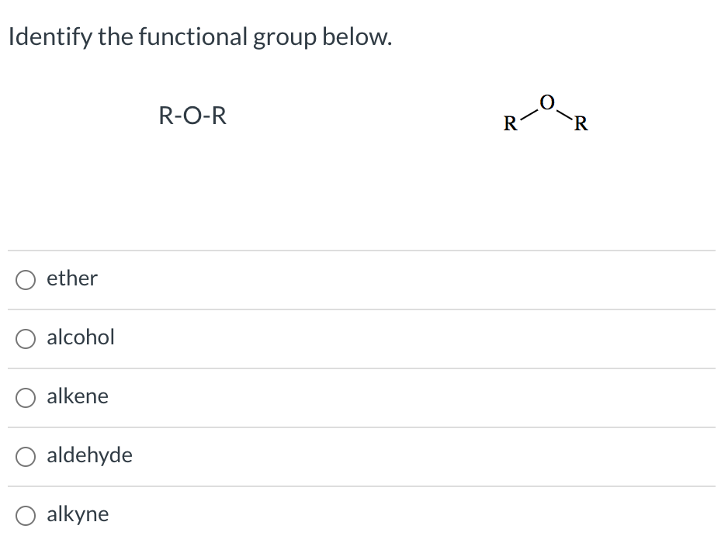Click the skeletal ether structure diagram
The image size is (728, 560).
pos(546,112)
